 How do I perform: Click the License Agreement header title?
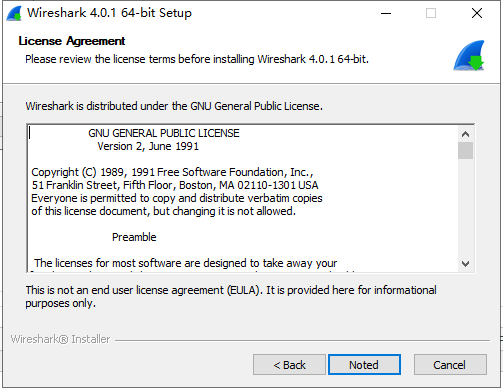(72, 41)
